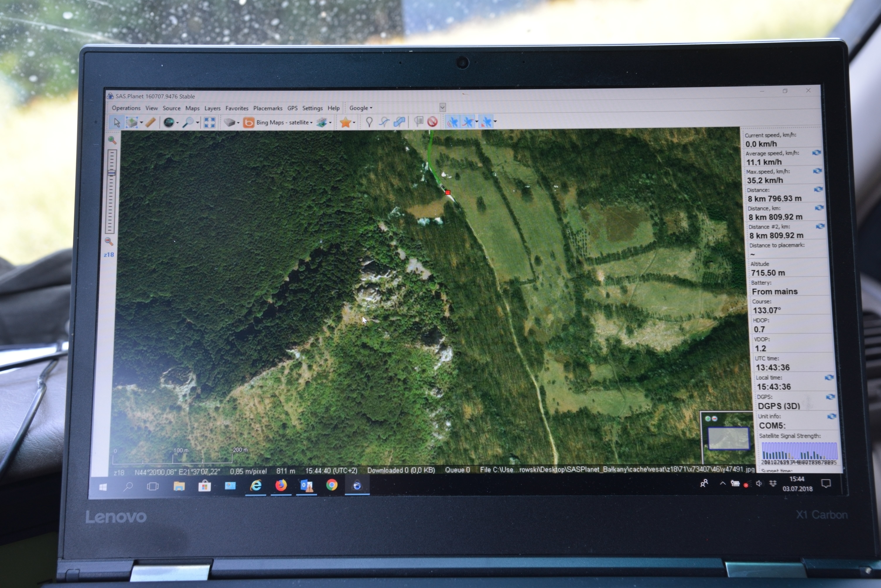Open the Operations menu
This screenshot has width=881, height=588.
click(x=126, y=108)
